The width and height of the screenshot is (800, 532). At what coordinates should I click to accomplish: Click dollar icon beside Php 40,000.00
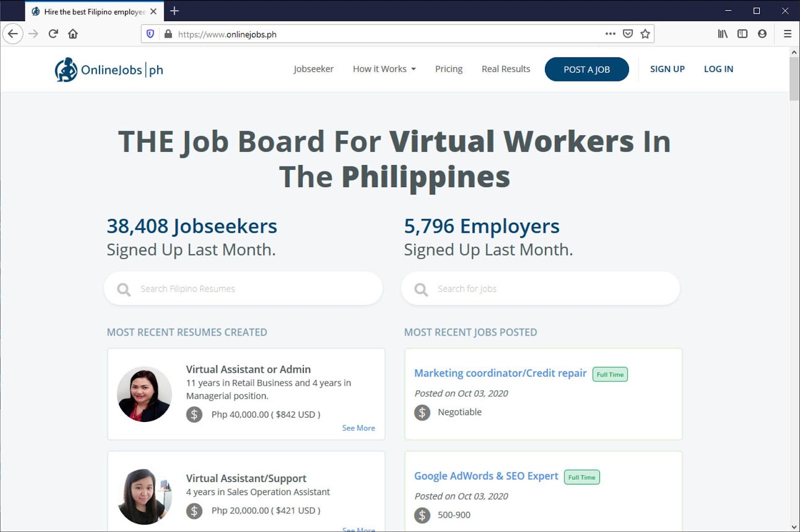click(x=194, y=414)
